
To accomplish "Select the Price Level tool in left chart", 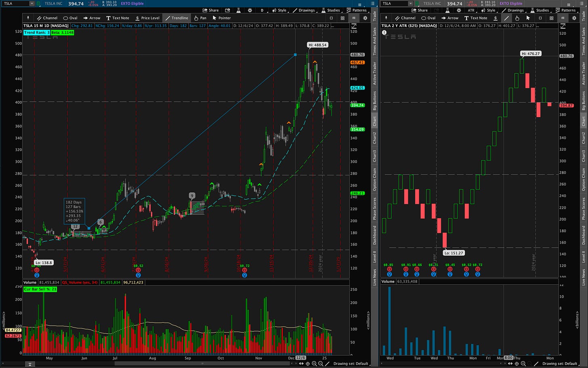I will 147,18.
